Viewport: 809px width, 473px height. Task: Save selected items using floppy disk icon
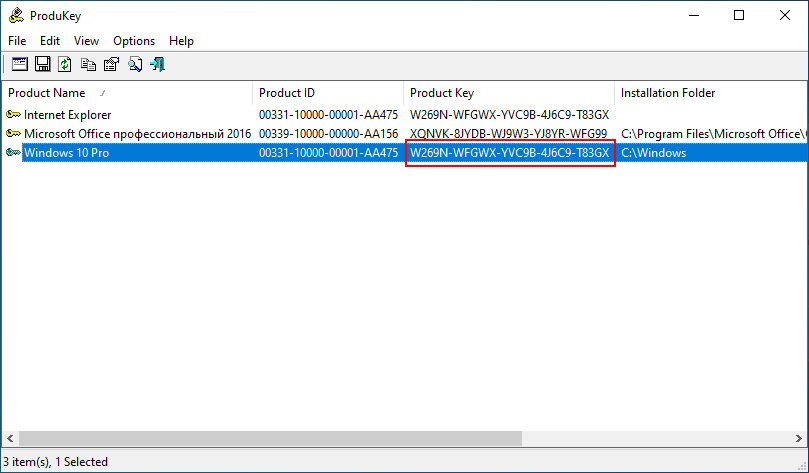[x=42, y=64]
